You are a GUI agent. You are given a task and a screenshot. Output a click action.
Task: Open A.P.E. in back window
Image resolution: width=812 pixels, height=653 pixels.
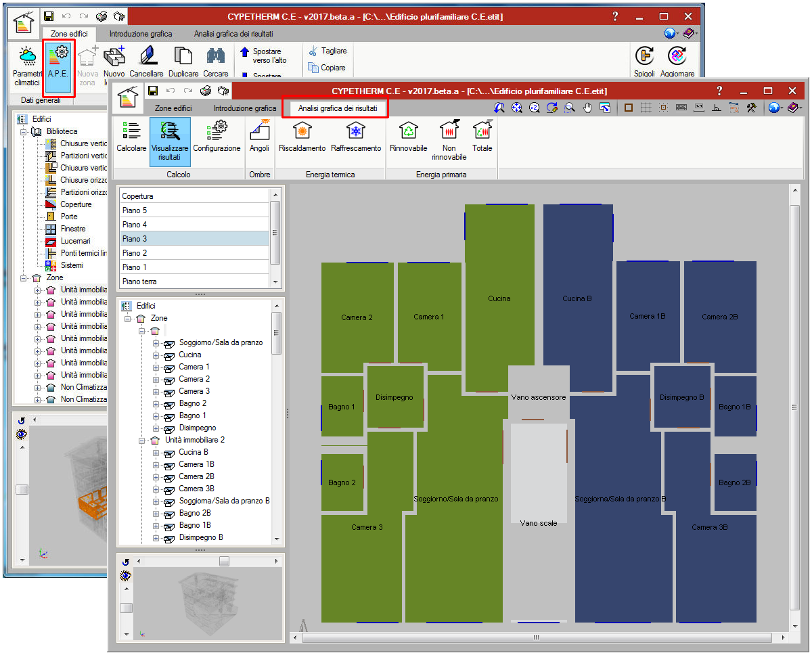point(59,66)
